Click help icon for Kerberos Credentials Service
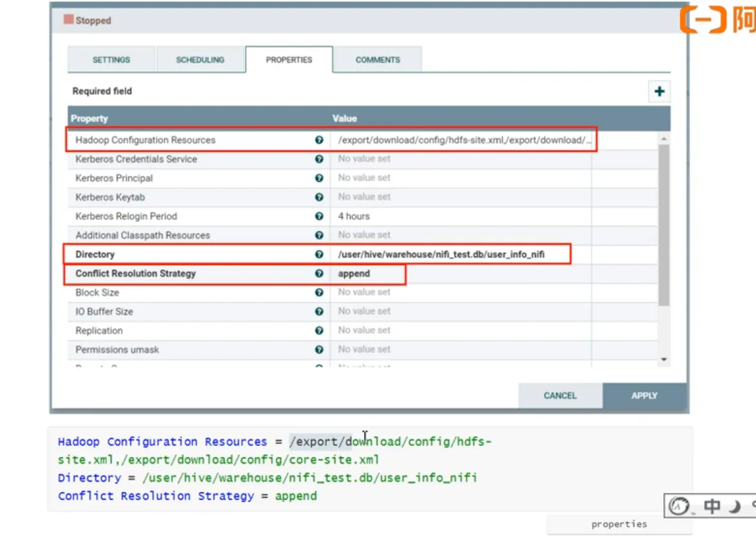Screen dimensions: 756x556 point(318,159)
